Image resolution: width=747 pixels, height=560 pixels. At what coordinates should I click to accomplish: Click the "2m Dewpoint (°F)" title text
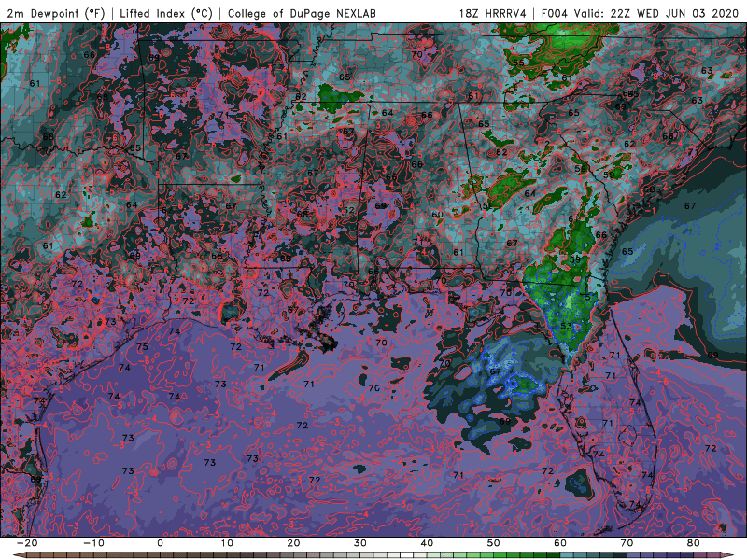point(55,13)
